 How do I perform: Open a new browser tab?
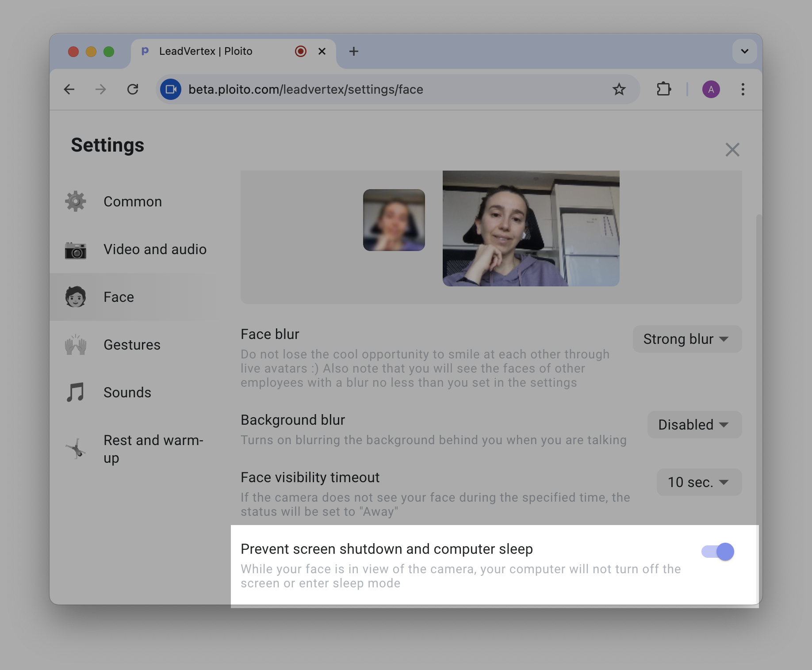(x=354, y=51)
